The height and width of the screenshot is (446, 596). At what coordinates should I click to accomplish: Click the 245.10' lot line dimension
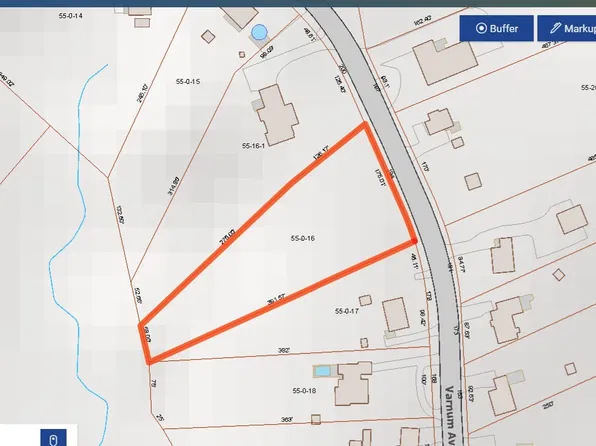(x=142, y=93)
